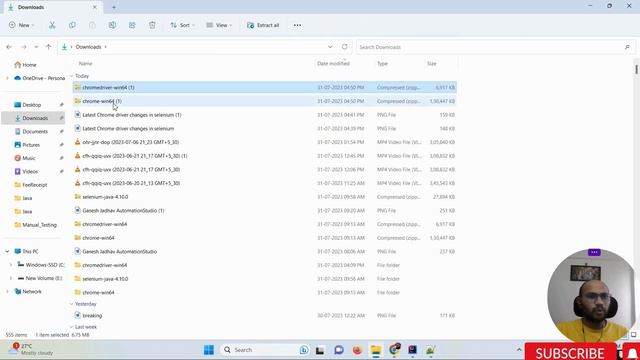
Task: Go back using the back arrow
Action: tap(9, 47)
